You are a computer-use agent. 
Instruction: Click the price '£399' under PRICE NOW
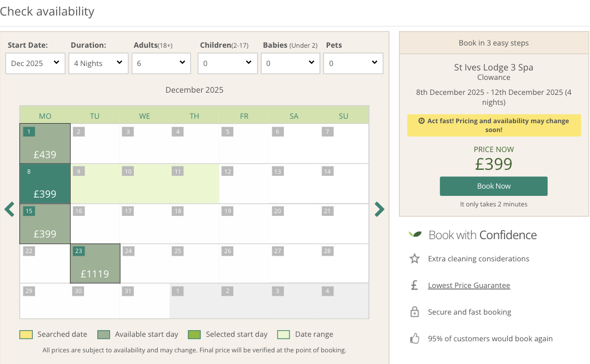click(493, 164)
